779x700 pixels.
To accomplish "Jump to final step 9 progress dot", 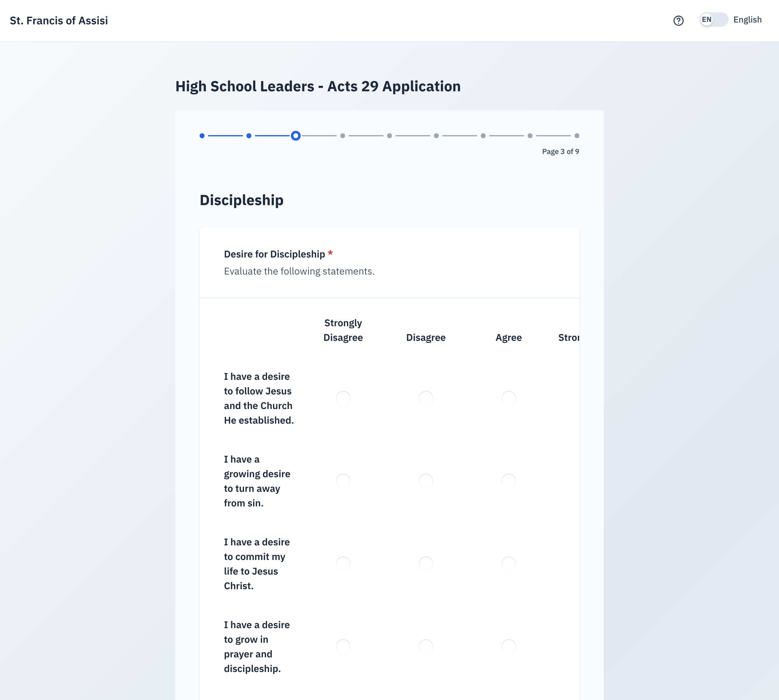I will pyautogui.click(x=577, y=136).
